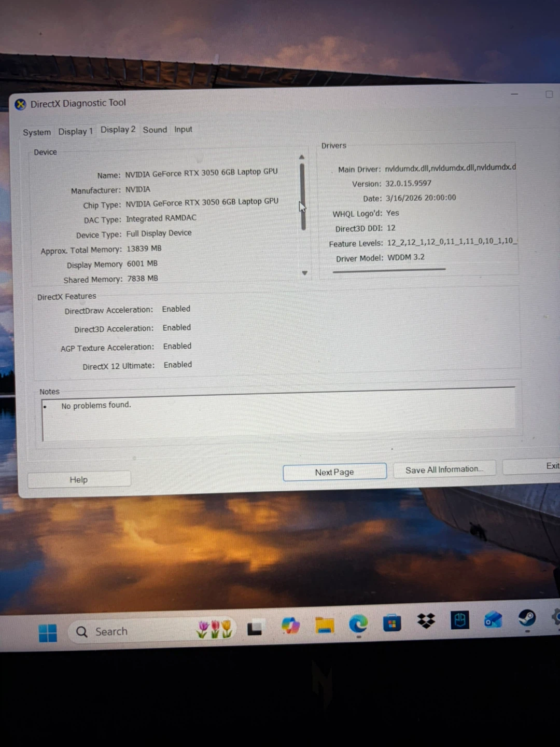
Task: Switch to the Display 1 tab
Action: click(75, 131)
